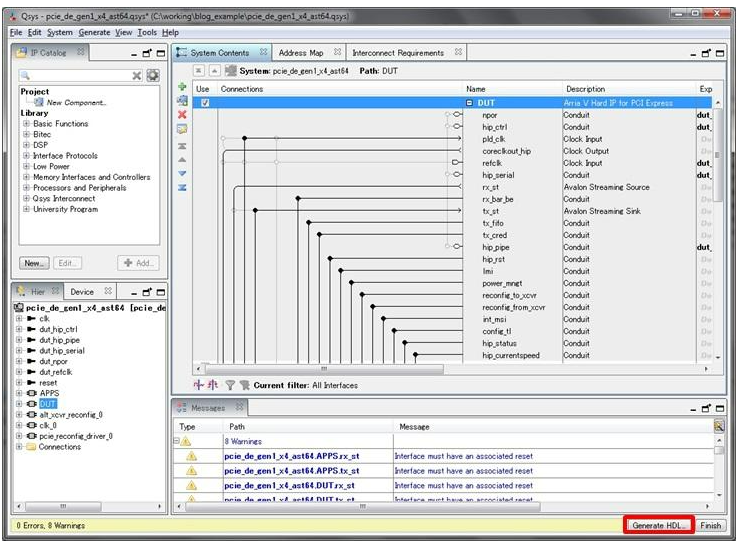The width and height of the screenshot is (739, 544).
Task: Click the filter funnel icon
Action: [230, 386]
